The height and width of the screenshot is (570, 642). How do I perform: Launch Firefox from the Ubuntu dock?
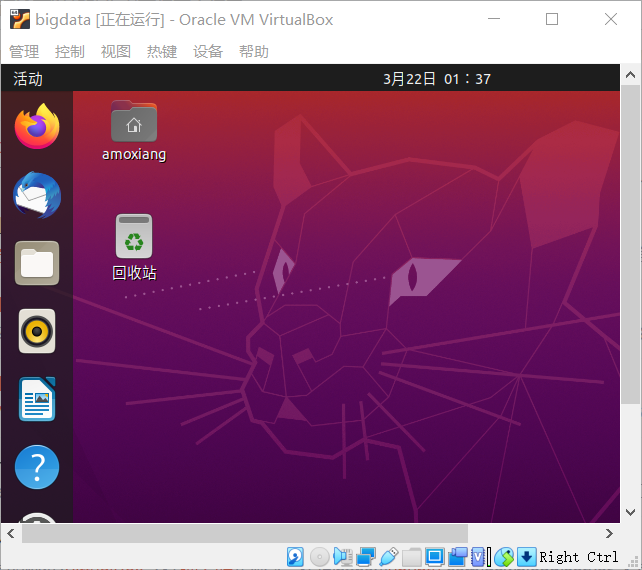[37, 126]
